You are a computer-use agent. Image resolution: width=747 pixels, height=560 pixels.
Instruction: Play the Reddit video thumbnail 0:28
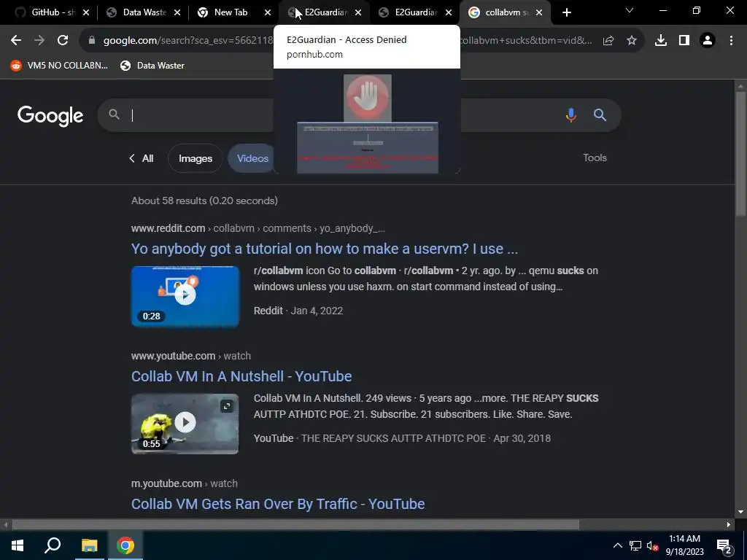point(185,296)
